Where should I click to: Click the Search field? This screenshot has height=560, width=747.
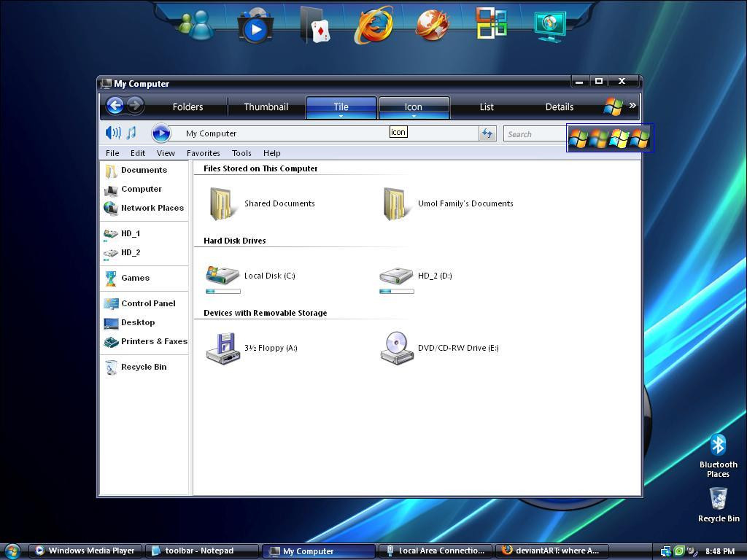[x=535, y=134]
